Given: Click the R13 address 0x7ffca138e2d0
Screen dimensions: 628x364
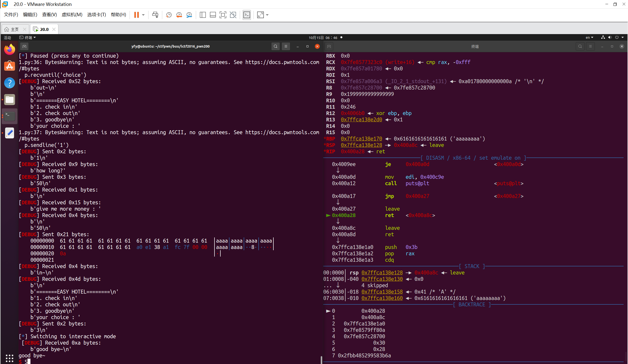Looking at the screenshot, I should tap(361, 120).
